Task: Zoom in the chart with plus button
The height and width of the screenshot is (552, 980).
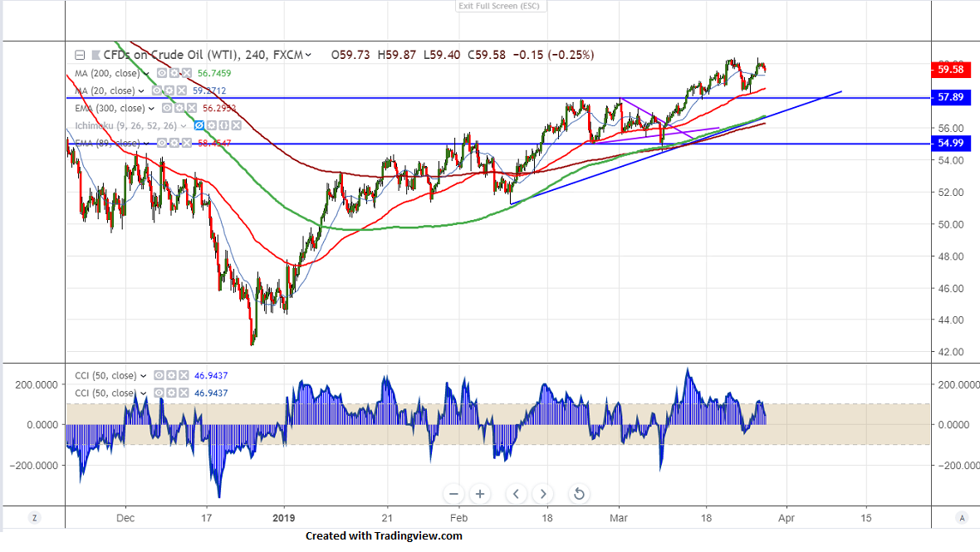Action: tap(480, 494)
